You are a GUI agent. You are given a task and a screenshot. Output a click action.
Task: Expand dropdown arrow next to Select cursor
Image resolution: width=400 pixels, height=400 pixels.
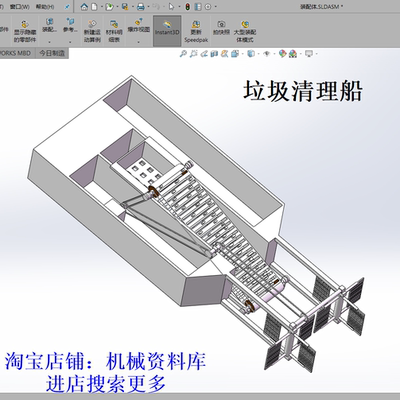[x=179, y=7]
